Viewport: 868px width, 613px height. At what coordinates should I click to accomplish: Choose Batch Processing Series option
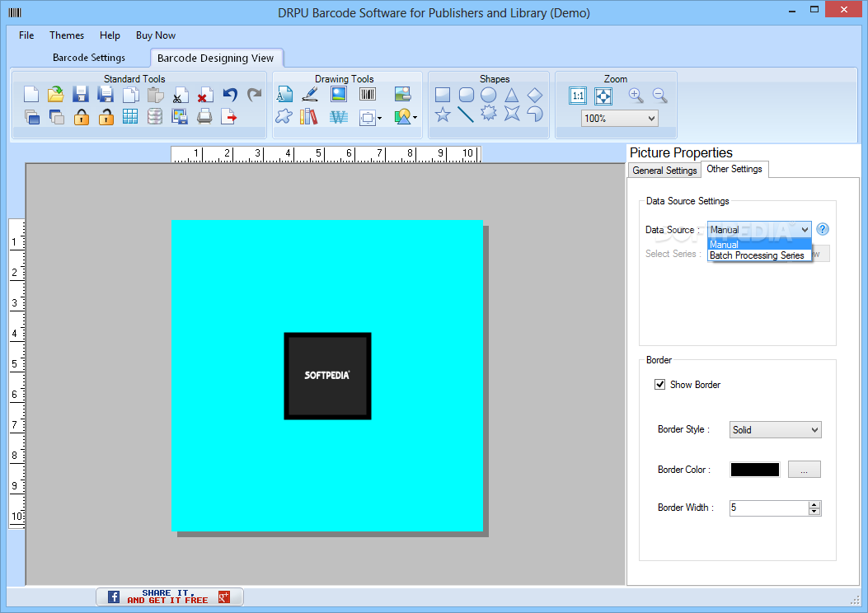[x=759, y=255]
